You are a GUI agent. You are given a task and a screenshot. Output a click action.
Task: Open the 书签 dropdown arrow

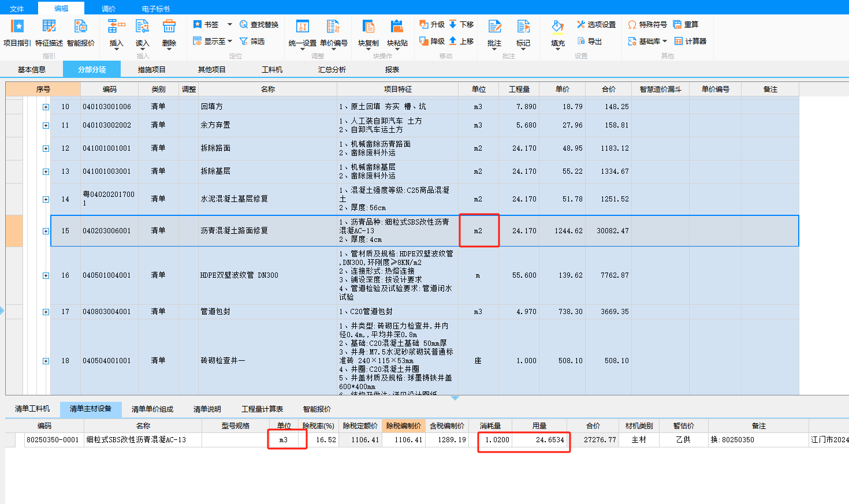coord(229,24)
